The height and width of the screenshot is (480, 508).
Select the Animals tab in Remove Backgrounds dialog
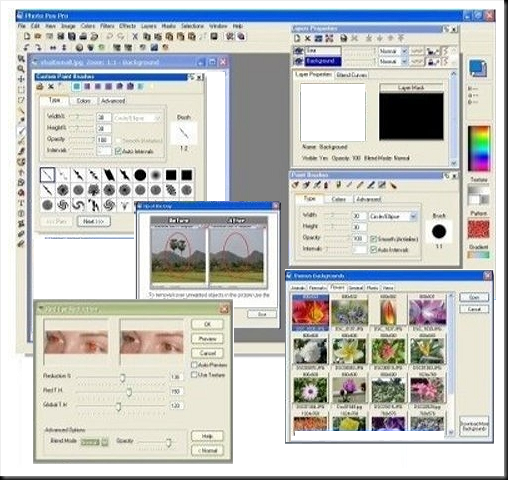[298, 287]
